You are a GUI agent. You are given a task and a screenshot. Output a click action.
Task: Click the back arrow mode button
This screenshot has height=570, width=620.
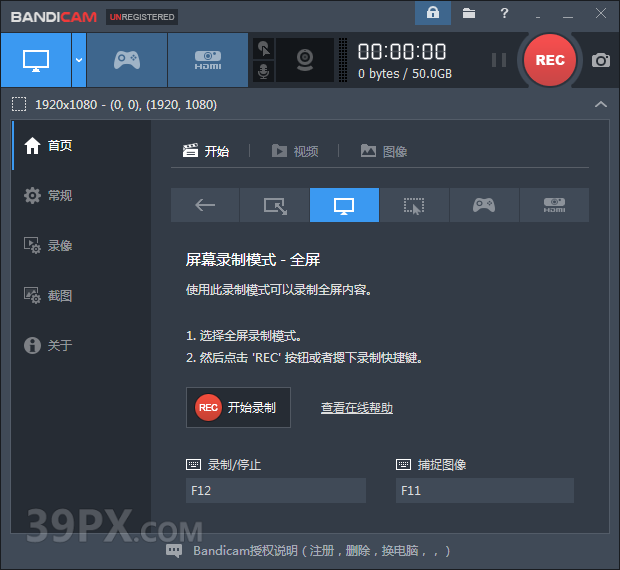[205, 205]
